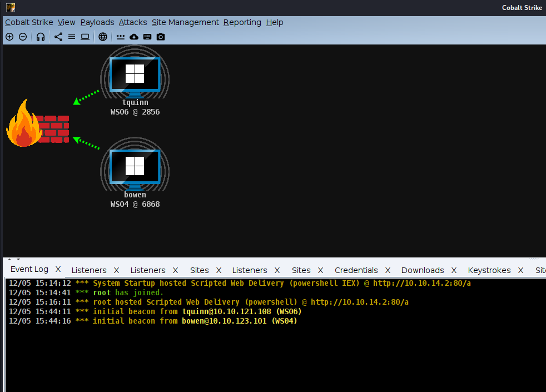Open listeners via the headphones icon
This screenshot has height=392, width=546.
(x=41, y=37)
